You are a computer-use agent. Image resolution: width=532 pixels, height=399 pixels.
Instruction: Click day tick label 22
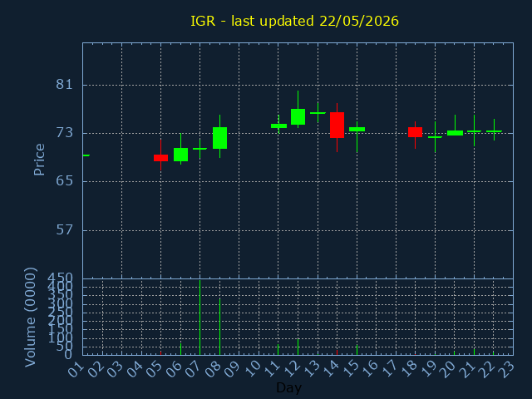click(x=488, y=369)
